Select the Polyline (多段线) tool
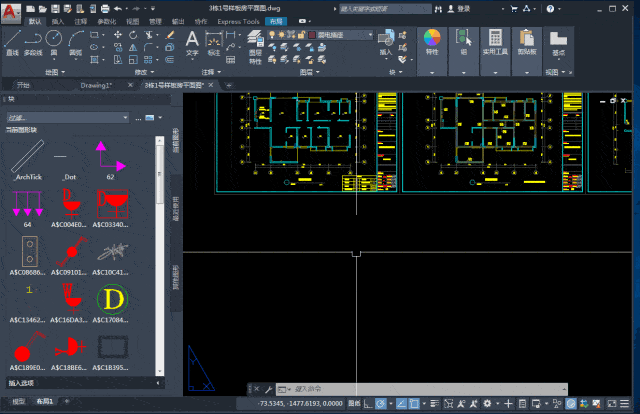This screenshot has height=414, width=640. (x=33, y=41)
